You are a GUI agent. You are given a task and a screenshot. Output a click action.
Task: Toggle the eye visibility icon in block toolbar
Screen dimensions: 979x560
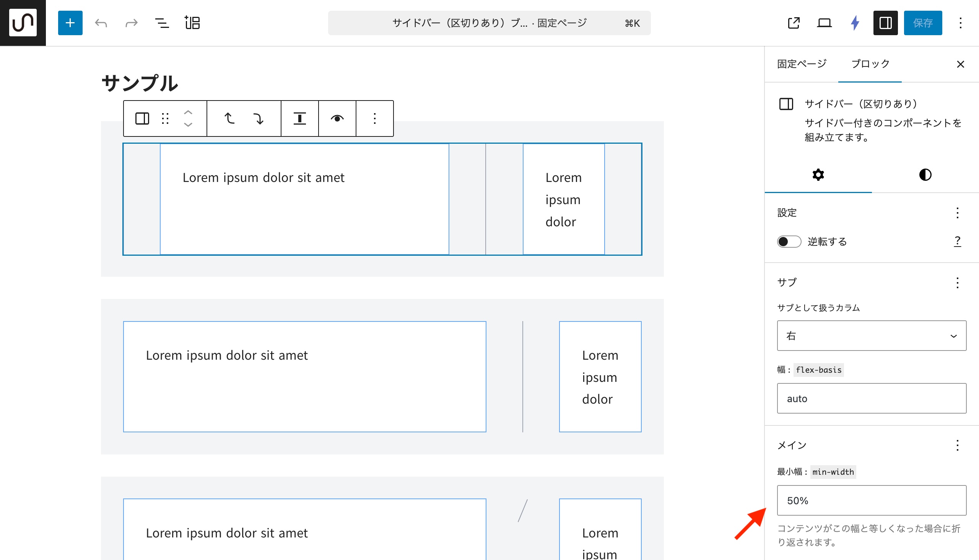pyautogui.click(x=337, y=118)
